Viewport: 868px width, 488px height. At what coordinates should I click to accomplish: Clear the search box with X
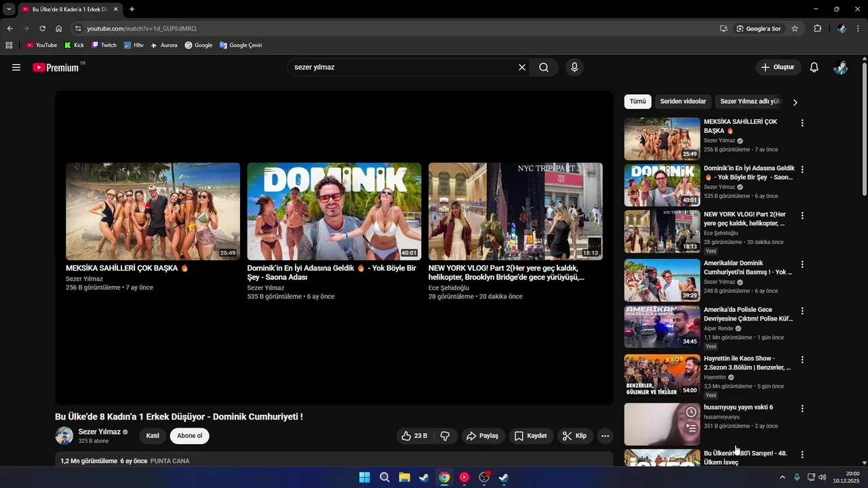click(522, 67)
